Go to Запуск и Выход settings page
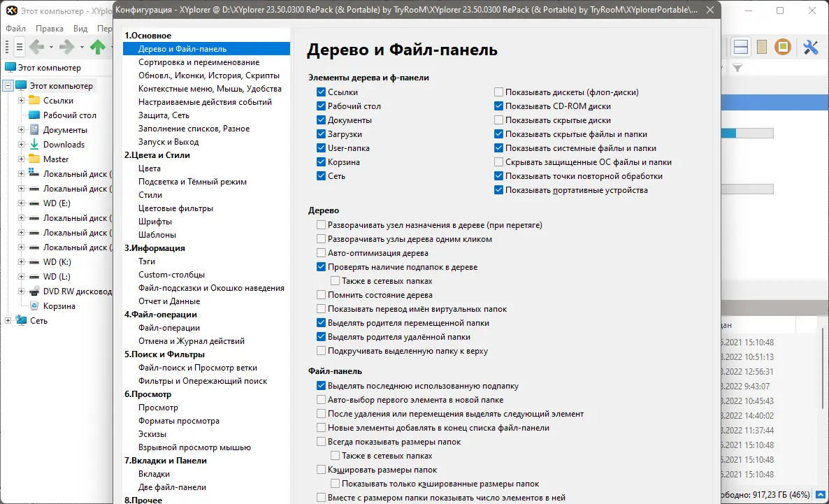This screenshot has width=829, height=504. pos(168,142)
